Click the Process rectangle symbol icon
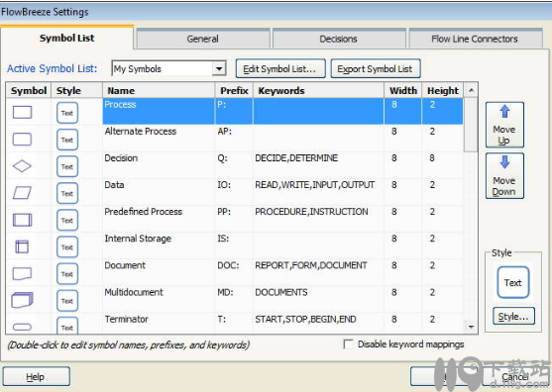 pos(22,113)
